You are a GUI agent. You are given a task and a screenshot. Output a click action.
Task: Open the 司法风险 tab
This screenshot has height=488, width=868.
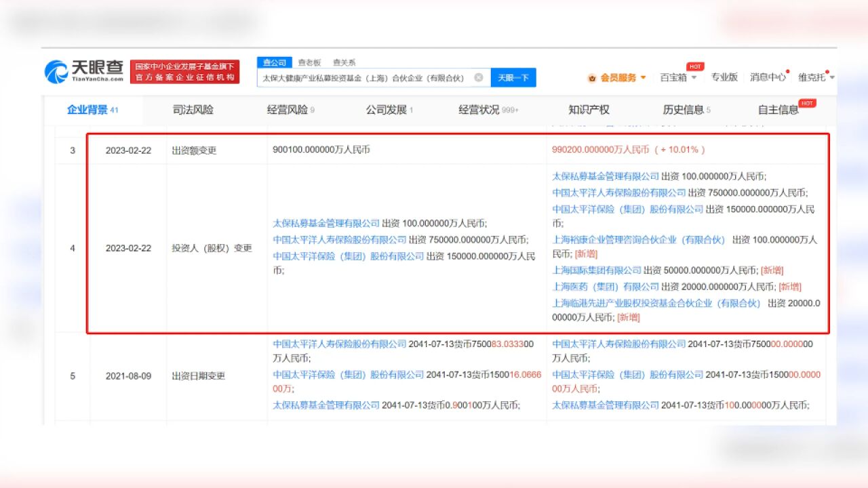(193, 110)
